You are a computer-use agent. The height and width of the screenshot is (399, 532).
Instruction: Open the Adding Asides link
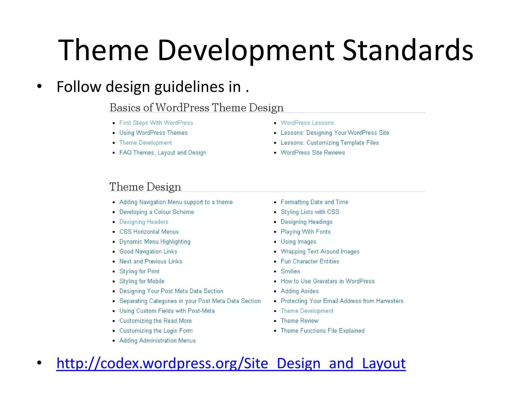(x=300, y=291)
